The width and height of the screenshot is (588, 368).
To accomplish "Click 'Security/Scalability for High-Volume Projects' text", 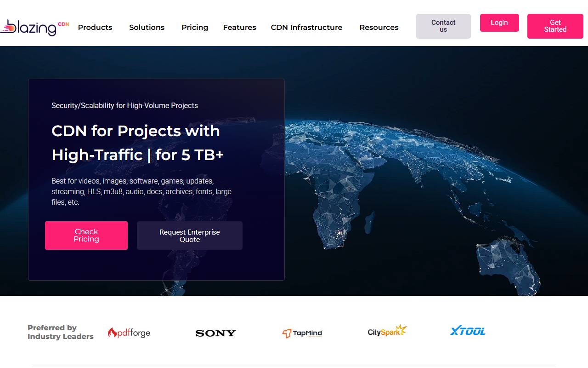I will coord(124,105).
